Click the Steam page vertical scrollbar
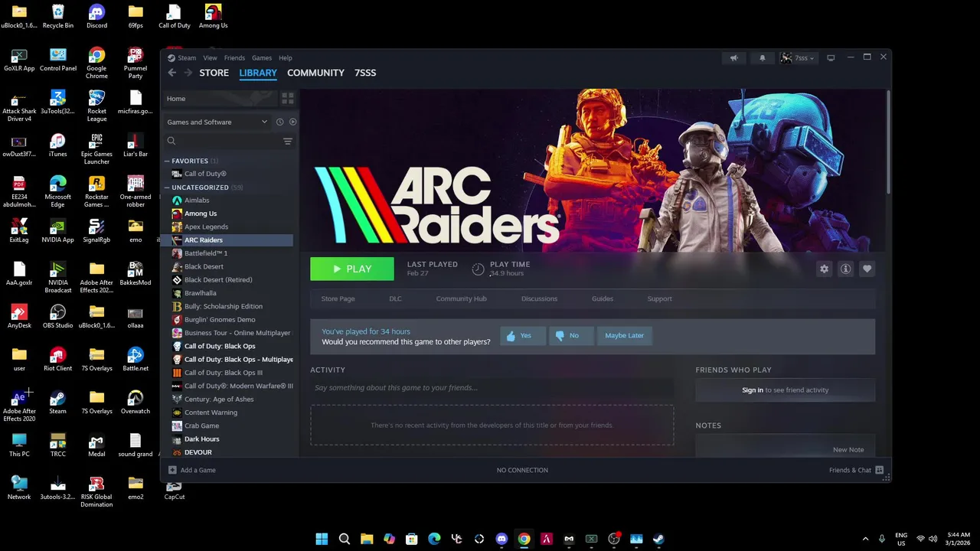Screen dimensions: 980x551 coord(888,142)
